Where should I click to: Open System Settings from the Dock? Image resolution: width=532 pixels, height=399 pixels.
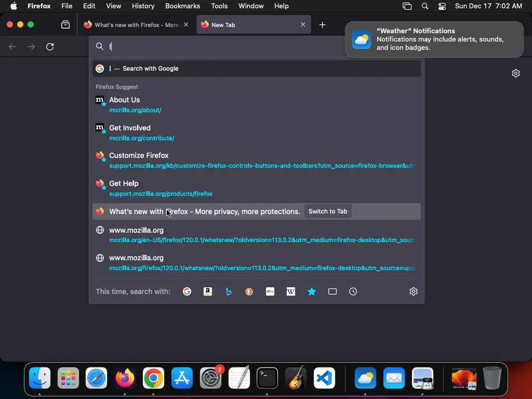(x=211, y=378)
